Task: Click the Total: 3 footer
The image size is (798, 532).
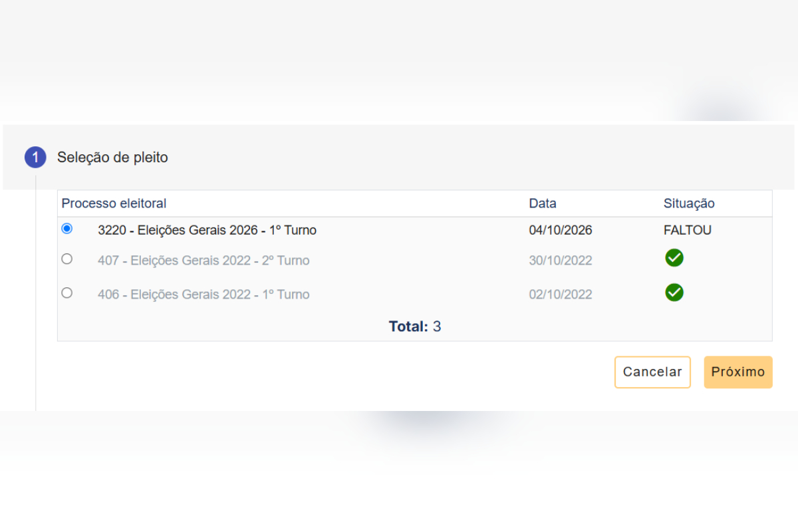Action: point(415,327)
